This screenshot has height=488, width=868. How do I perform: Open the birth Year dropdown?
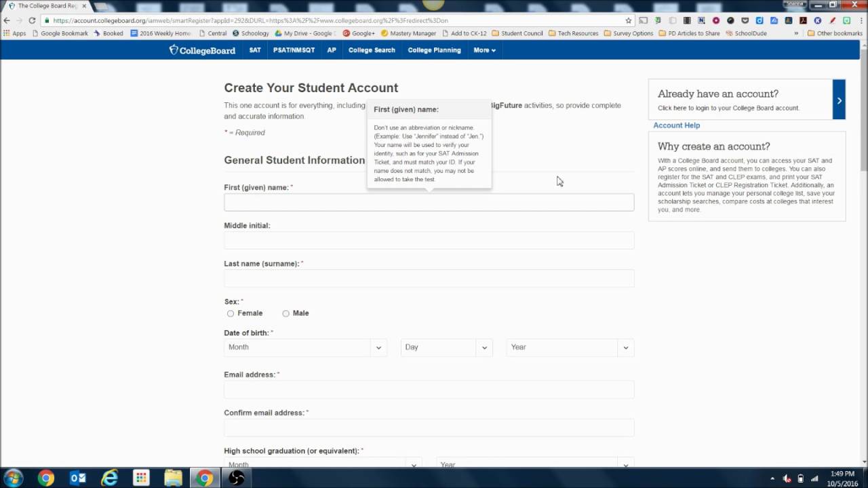click(570, 347)
